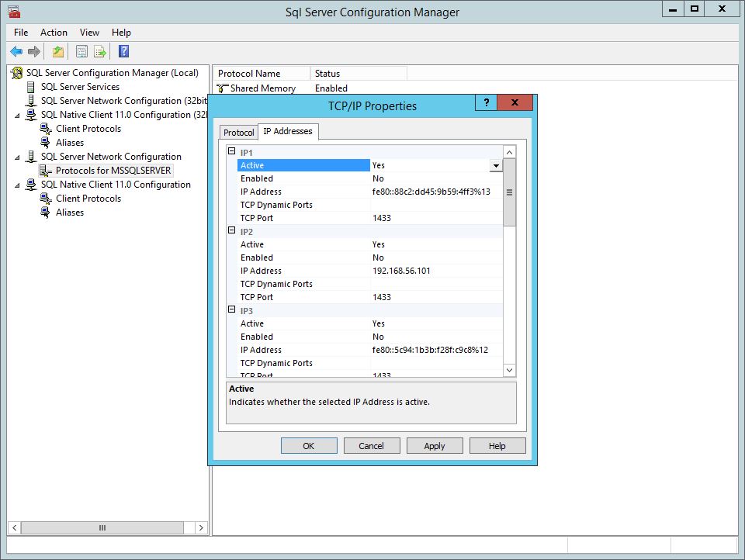Click the OK button
This screenshot has width=745, height=560.
(x=309, y=445)
